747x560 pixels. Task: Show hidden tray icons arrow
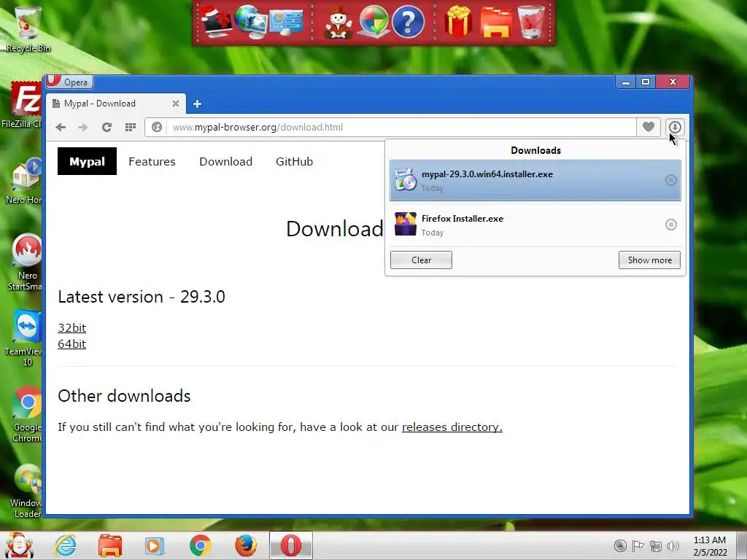[620, 545]
